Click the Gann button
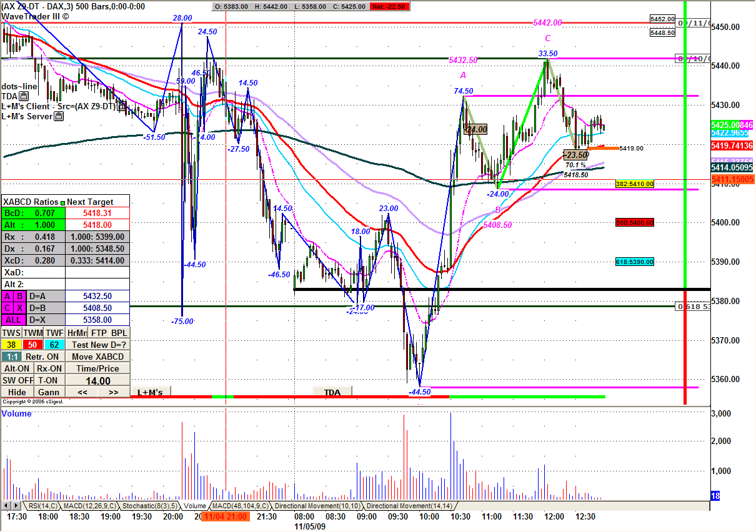This screenshot has width=756, height=532. coord(49,392)
